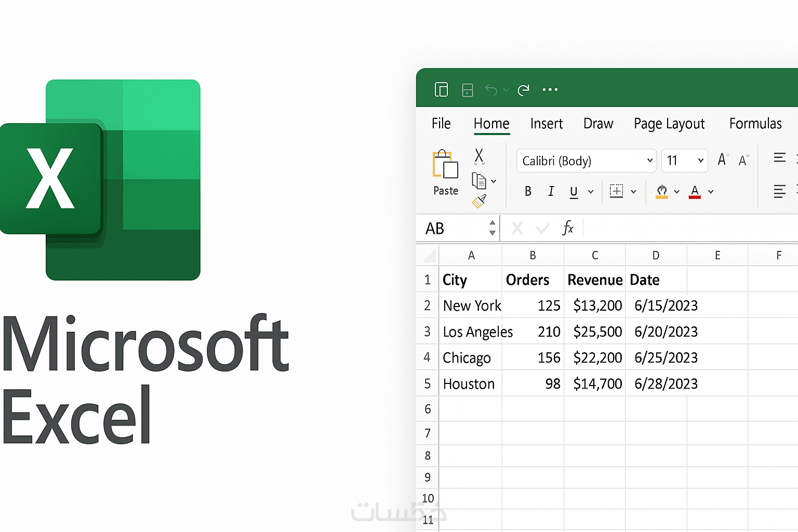
Task: Expand the font color options arrow
Action: (711, 192)
